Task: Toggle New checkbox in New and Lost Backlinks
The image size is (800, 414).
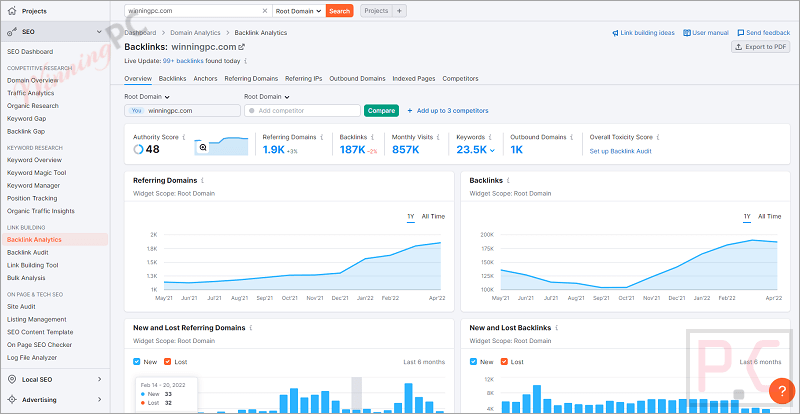Action: pos(473,362)
